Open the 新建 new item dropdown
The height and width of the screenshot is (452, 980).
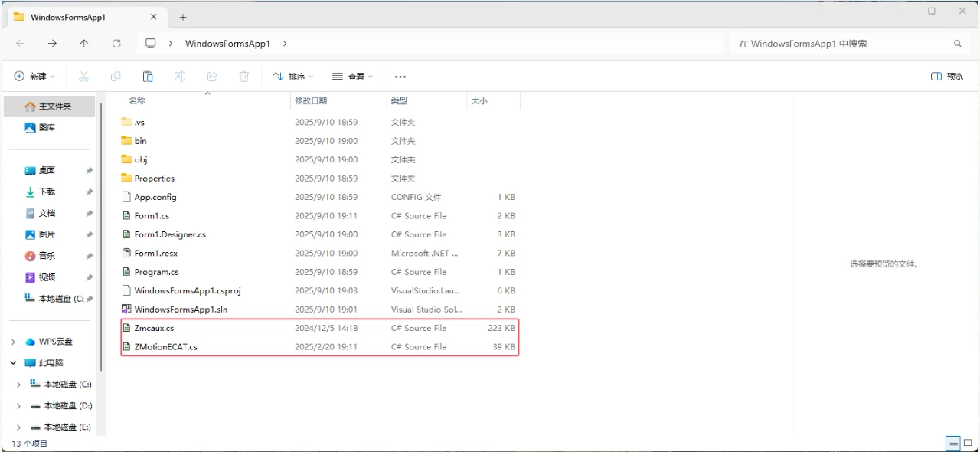click(x=34, y=76)
